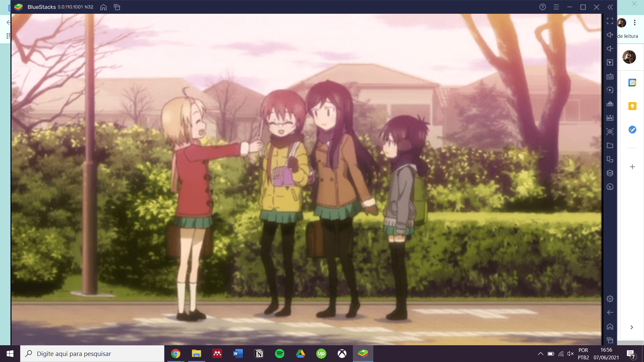Click the Android back arrow in sidebar
This screenshot has width=644, height=362.
click(x=610, y=312)
